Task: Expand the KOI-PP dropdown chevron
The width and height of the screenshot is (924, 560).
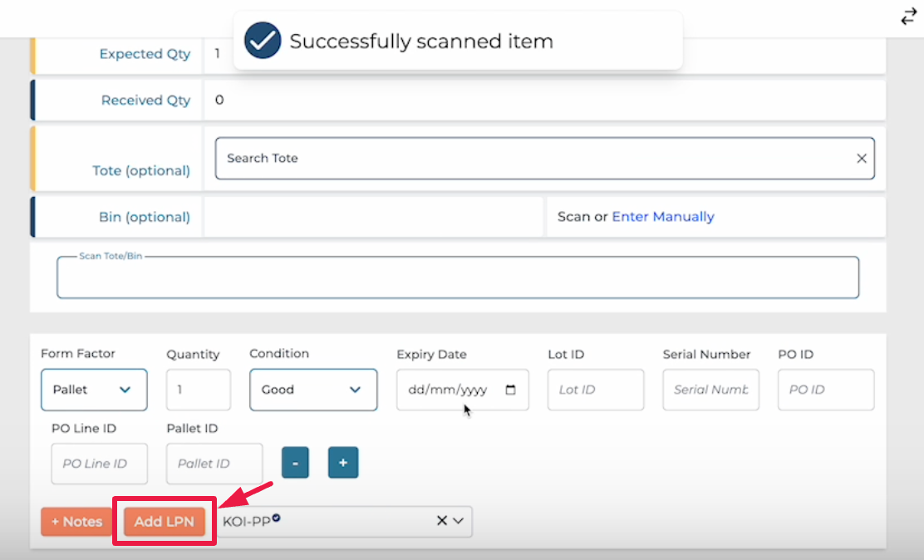Action: tap(459, 521)
